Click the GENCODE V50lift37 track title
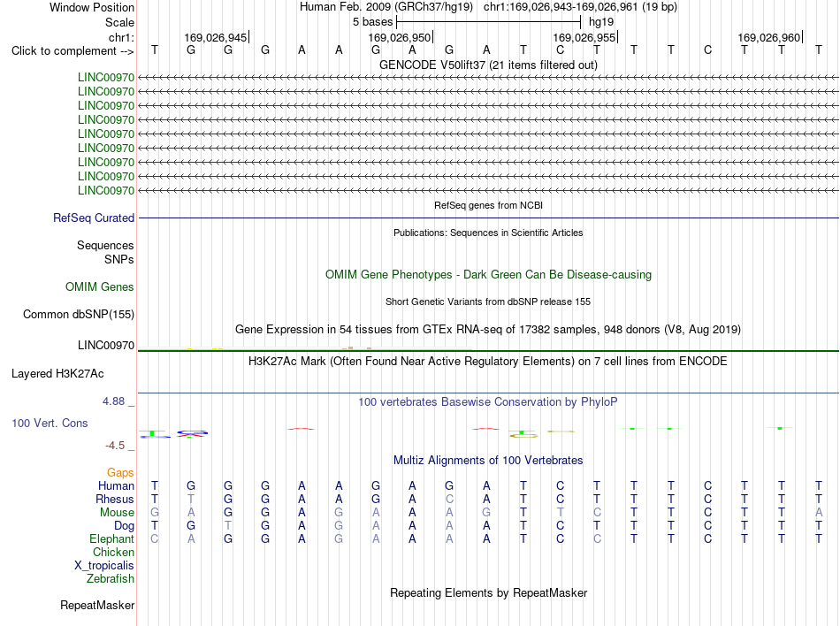This screenshot has height=626, width=840. (x=488, y=65)
